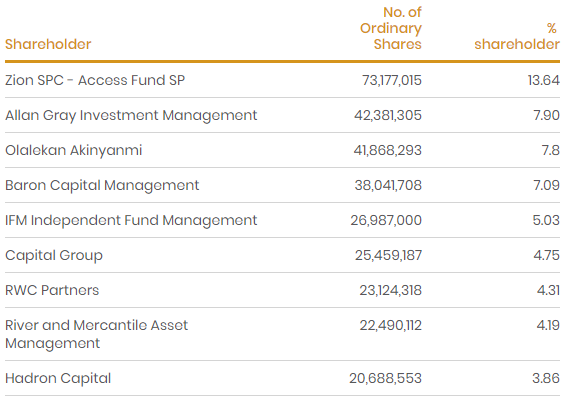
Task: Select the 7.09 percentage value
Action: 546,185
